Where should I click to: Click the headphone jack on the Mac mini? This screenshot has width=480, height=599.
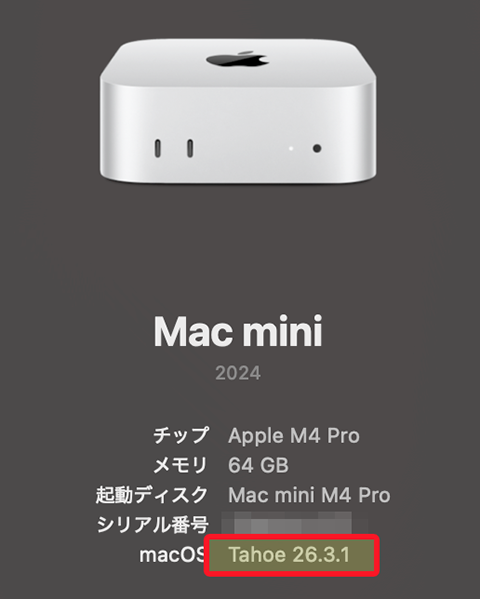[317, 148]
